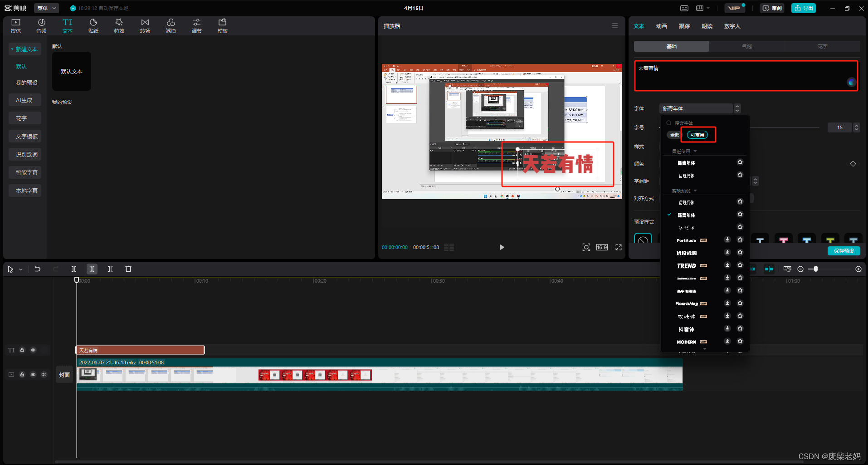Hide the main video track
The width and height of the screenshot is (868, 465).
click(x=33, y=375)
